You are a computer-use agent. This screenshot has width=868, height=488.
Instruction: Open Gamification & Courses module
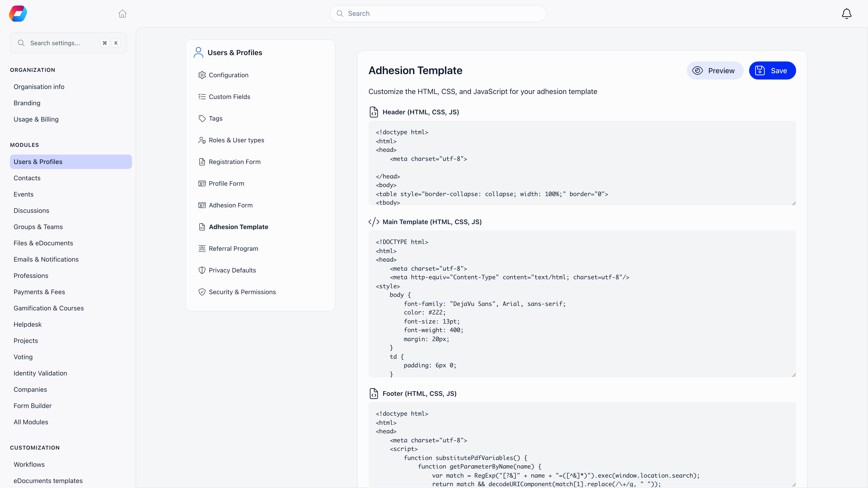(49, 308)
